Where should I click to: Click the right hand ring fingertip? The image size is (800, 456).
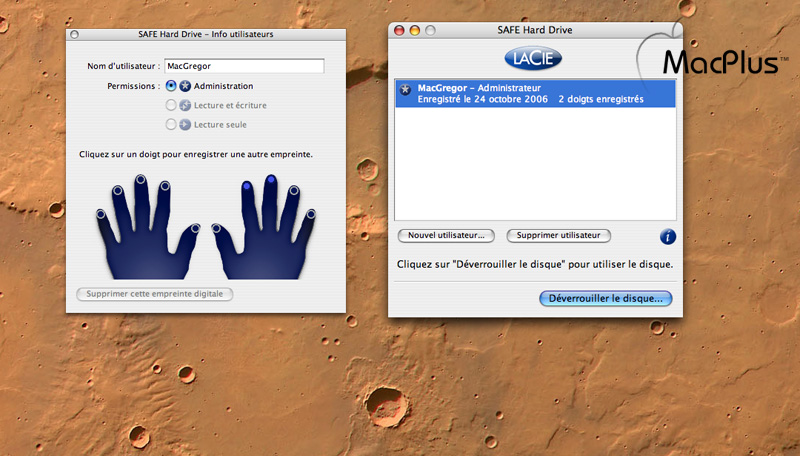pos(294,191)
